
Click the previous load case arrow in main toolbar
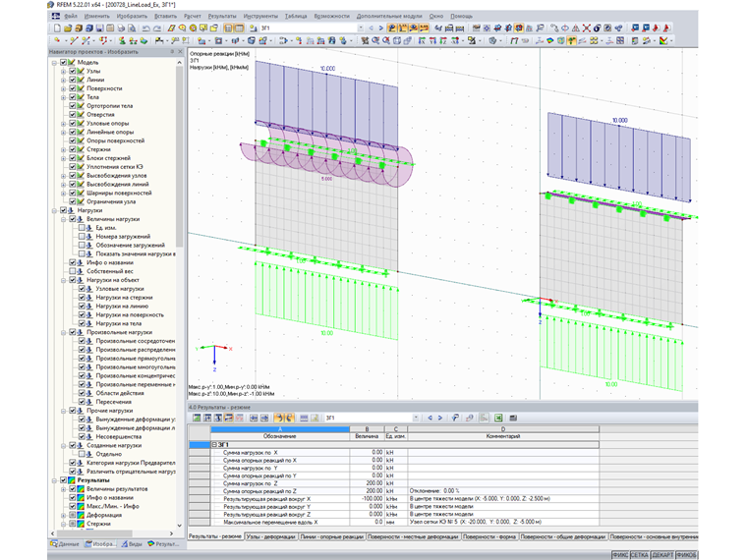point(372,28)
